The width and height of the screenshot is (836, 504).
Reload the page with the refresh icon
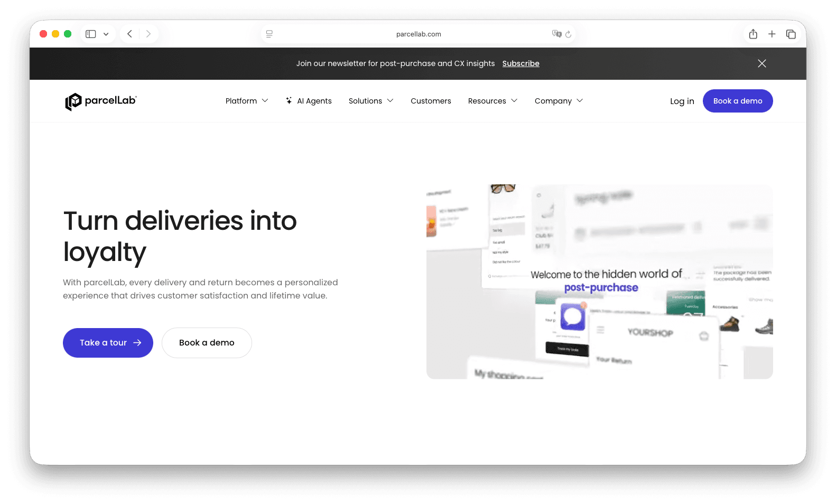click(x=569, y=34)
